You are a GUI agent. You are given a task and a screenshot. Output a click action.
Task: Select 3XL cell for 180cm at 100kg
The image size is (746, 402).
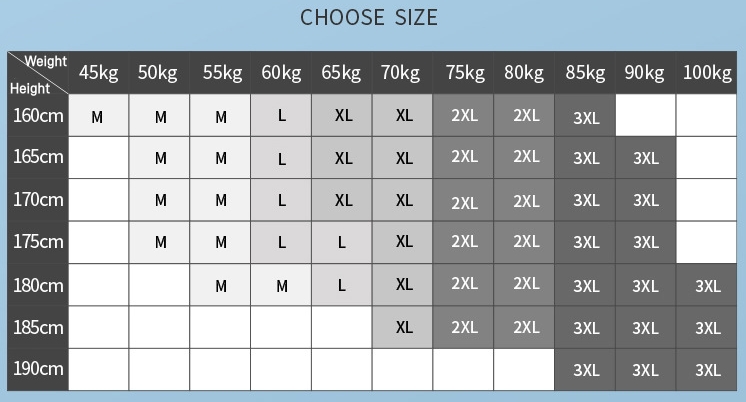coord(707,286)
